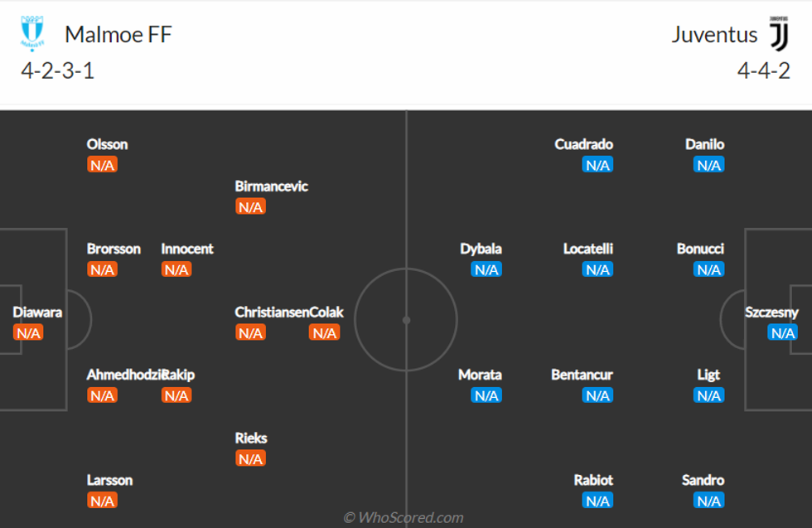The height and width of the screenshot is (528, 812).
Task: Select goalkeeper Diawara's rating badge
Action: pos(28,332)
